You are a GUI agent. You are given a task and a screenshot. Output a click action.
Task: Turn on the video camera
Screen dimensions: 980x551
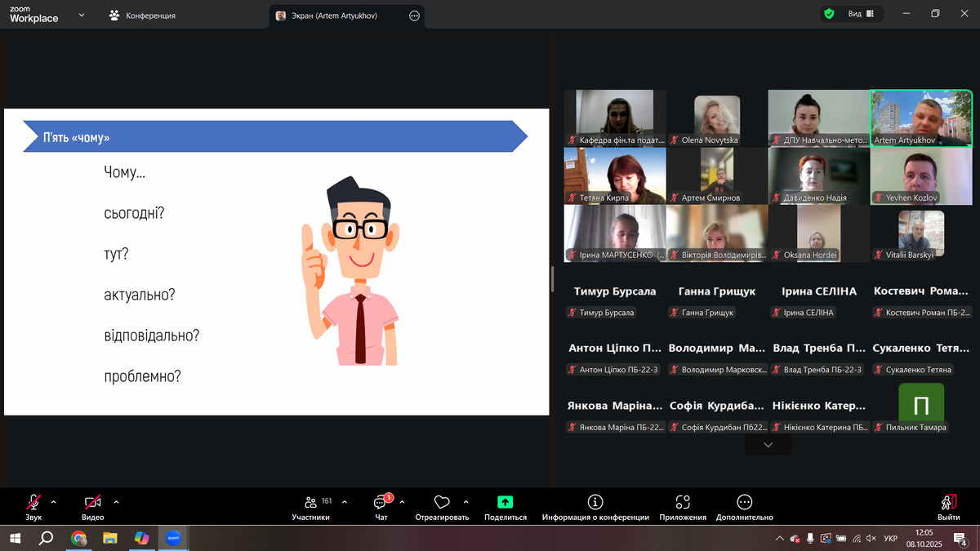coord(92,503)
